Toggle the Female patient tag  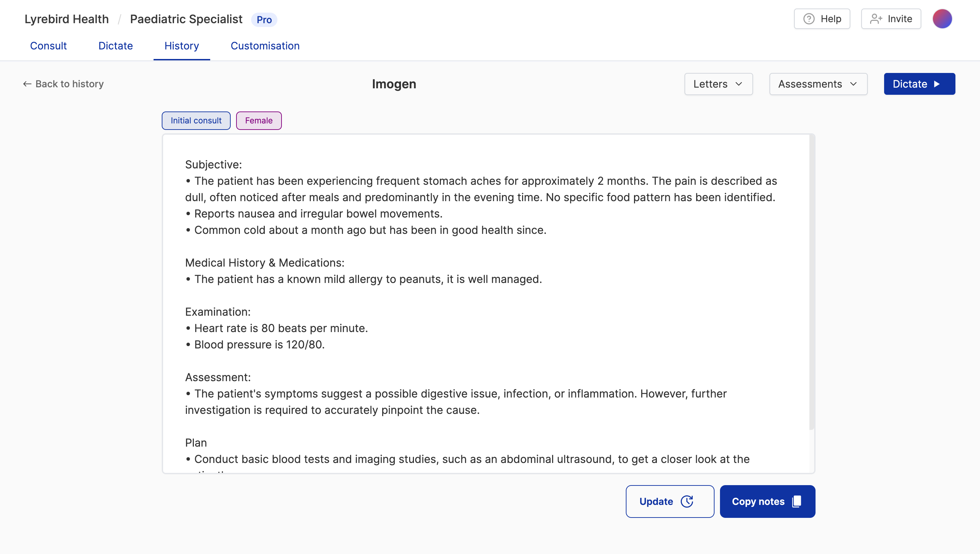(259, 121)
